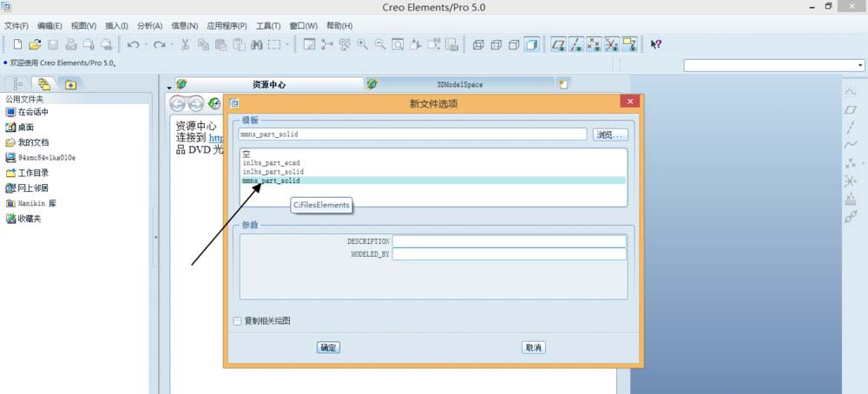Image resolution: width=868 pixels, height=394 pixels.
Task: Click the Open file folder icon
Action: tap(35, 45)
